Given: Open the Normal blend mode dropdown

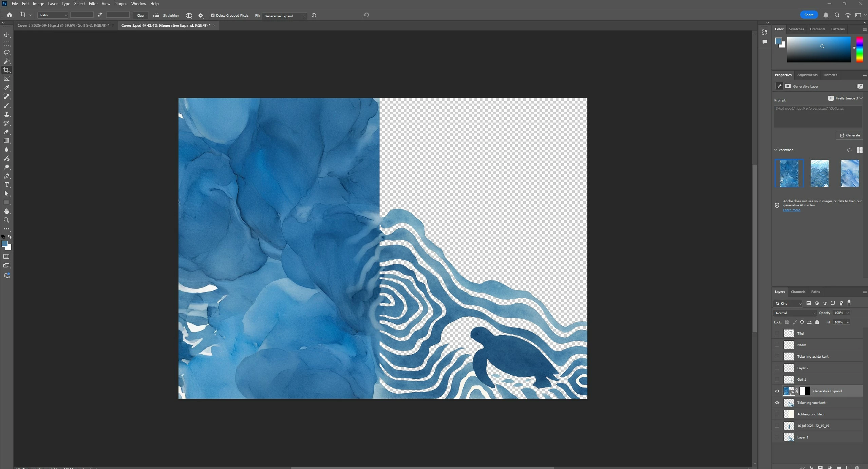Looking at the screenshot, I should pyautogui.click(x=795, y=313).
